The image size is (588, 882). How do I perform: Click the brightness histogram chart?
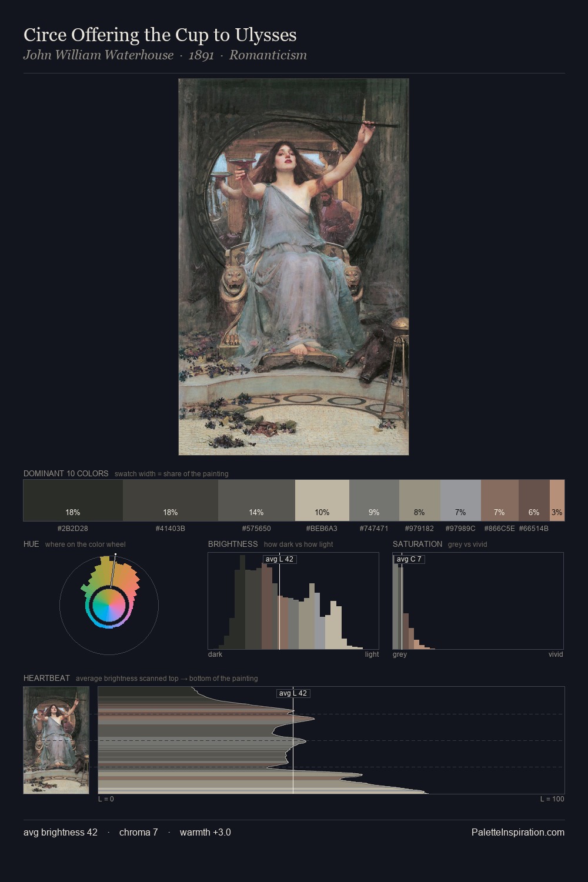293,601
